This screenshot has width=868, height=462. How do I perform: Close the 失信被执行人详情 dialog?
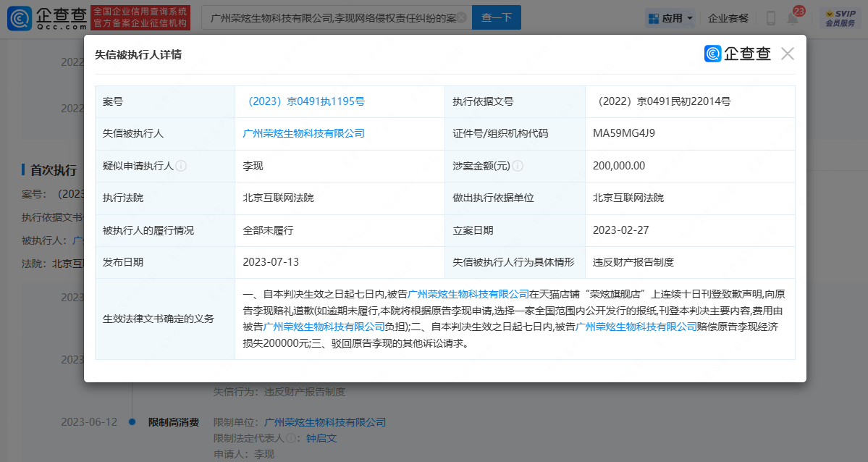[x=787, y=54]
